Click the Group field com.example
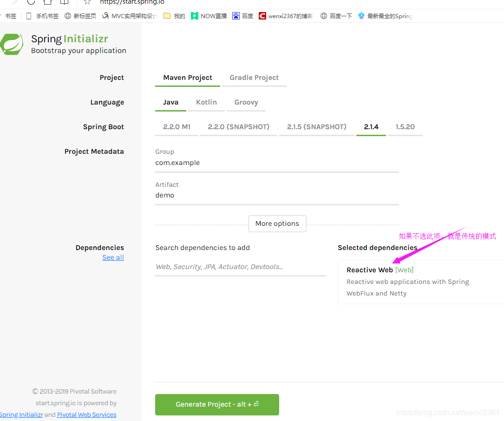The image size is (504, 421). click(277, 163)
